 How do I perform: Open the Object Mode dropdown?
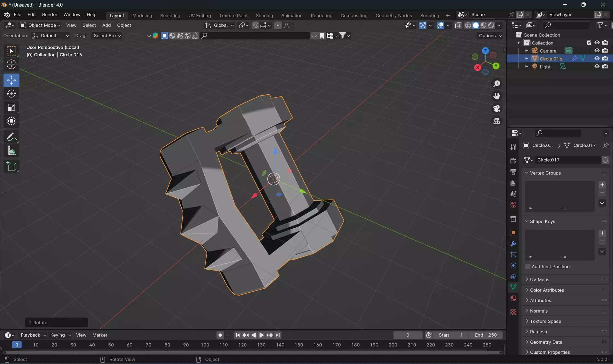[40, 25]
